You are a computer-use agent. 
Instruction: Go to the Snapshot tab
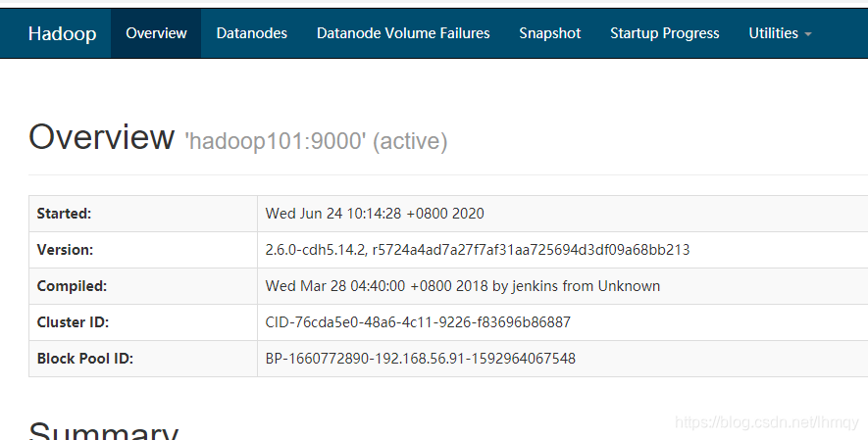point(549,33)
